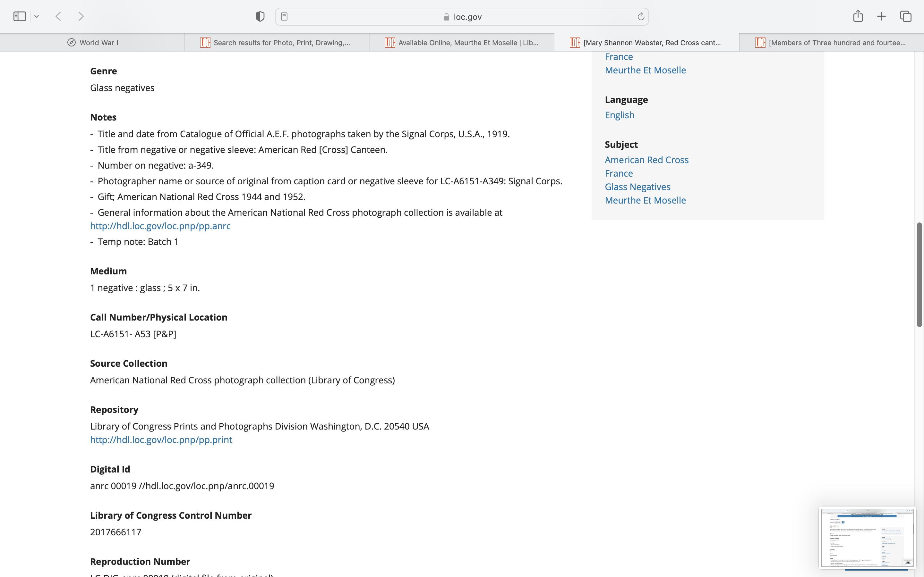This screenshot has width=924, height=577.
Task: Select the American Red Cross subject link
Action: point(646,160)
